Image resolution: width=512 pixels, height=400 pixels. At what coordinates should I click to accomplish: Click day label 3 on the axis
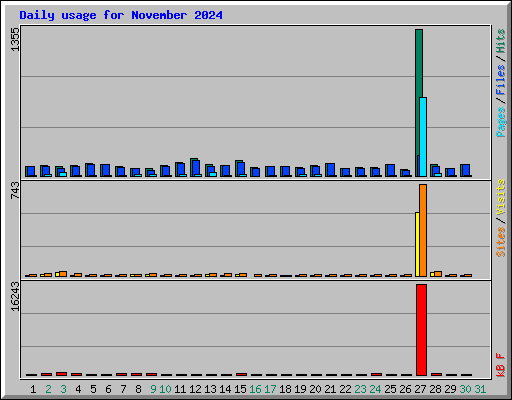(63, 389)
